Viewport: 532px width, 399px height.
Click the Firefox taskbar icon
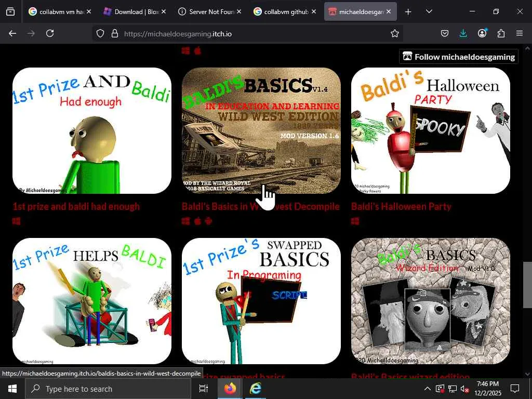click(230, 389)
